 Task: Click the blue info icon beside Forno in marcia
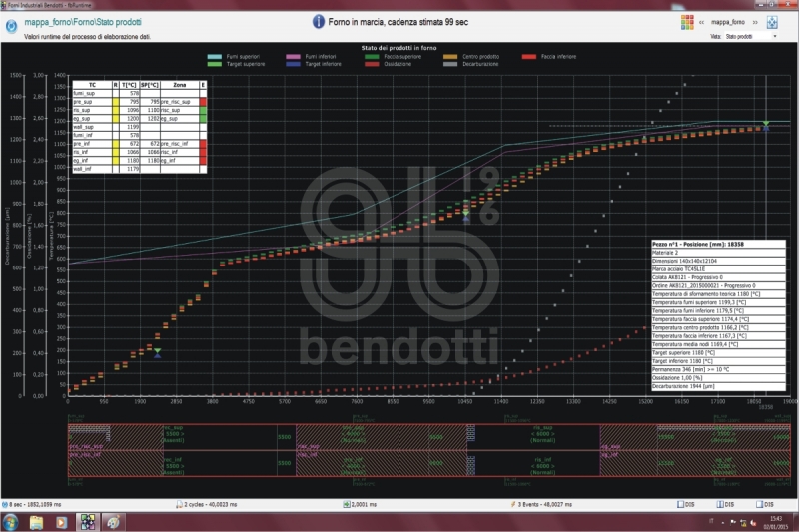319,21
